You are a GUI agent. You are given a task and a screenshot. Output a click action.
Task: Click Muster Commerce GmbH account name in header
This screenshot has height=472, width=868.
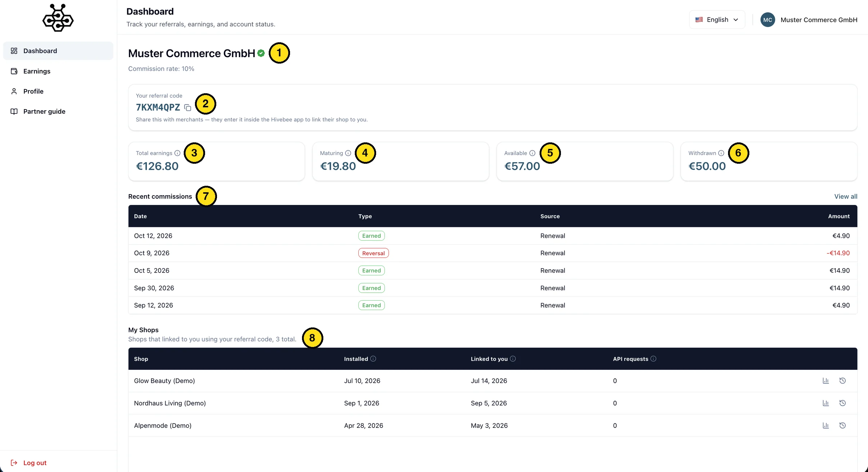click(819, 20)
